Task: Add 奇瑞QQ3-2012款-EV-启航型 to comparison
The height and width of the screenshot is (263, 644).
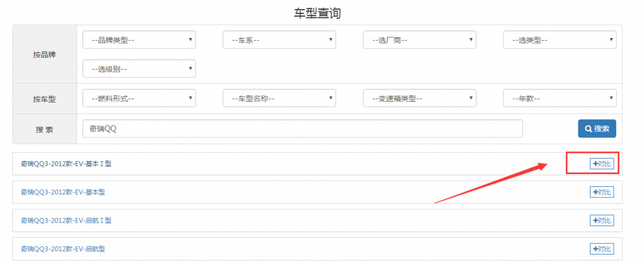Action: tap(602, 249)
